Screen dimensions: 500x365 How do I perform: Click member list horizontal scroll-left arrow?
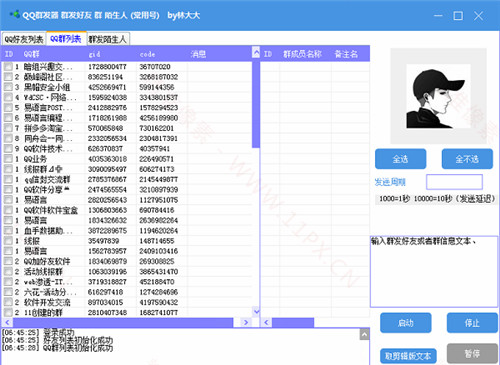click(x=266, y=322)
